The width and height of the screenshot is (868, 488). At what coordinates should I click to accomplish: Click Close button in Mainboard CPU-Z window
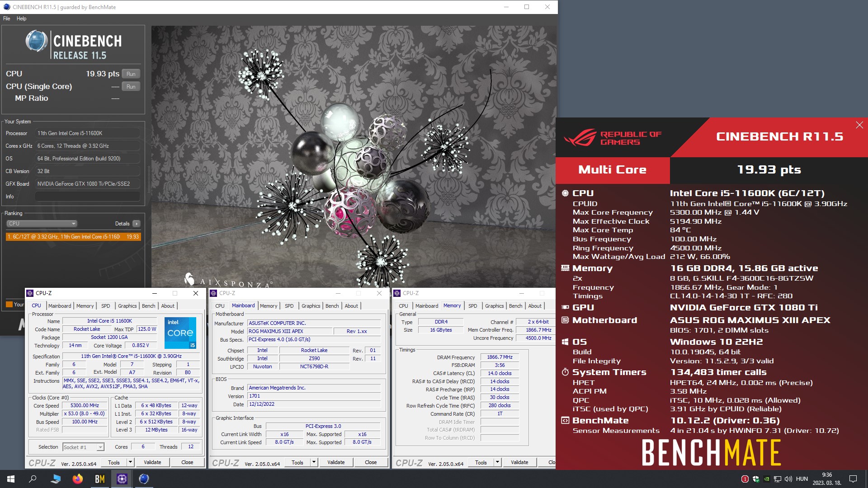371,462
